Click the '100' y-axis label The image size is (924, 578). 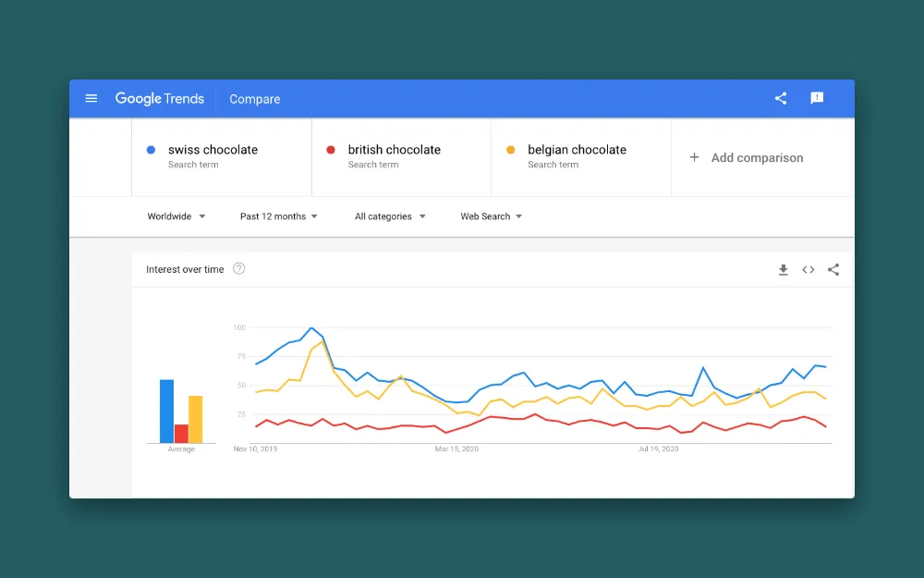(239, 327)
